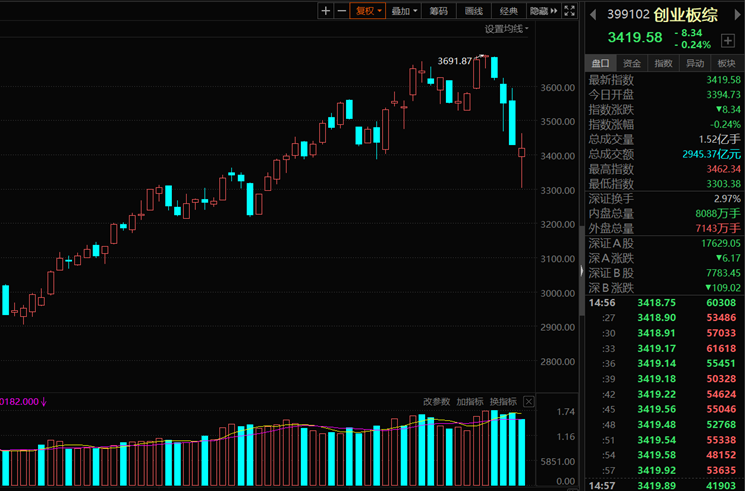The width and height of the screenshot is (745, 491).
Task: Click the 最低指数 value 3303.38
Action: pyautogui.click(x=723, y=183)
